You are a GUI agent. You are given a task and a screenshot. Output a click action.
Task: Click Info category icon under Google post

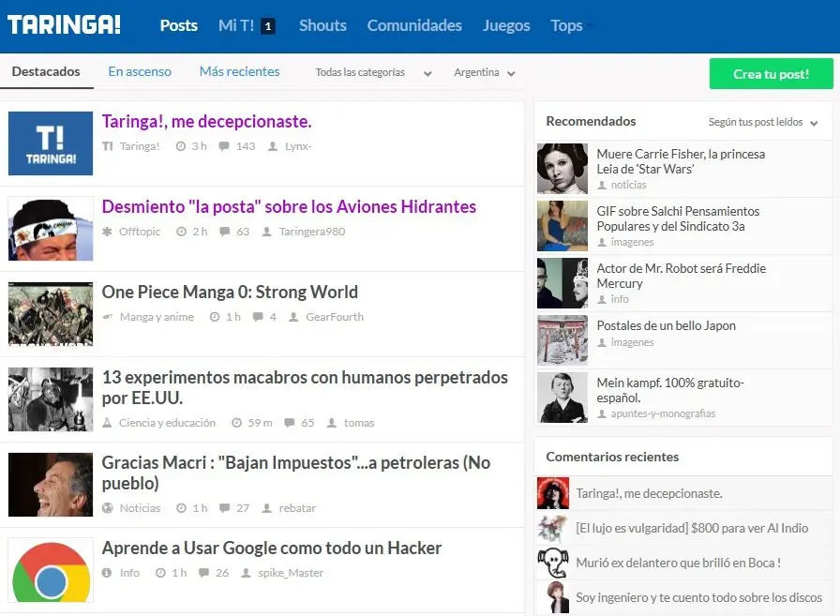coord(107,573)
